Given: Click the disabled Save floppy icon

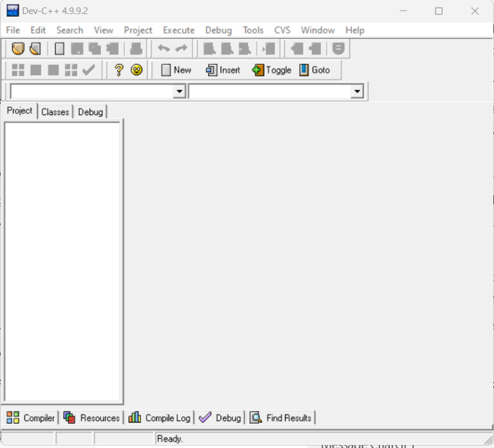Looking at the screenshot, I should pyautogui.click(x=77, y=49).
